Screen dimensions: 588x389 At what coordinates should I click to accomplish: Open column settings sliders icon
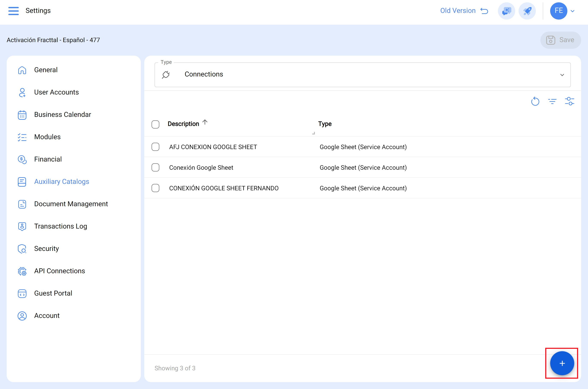coord(569,101)
